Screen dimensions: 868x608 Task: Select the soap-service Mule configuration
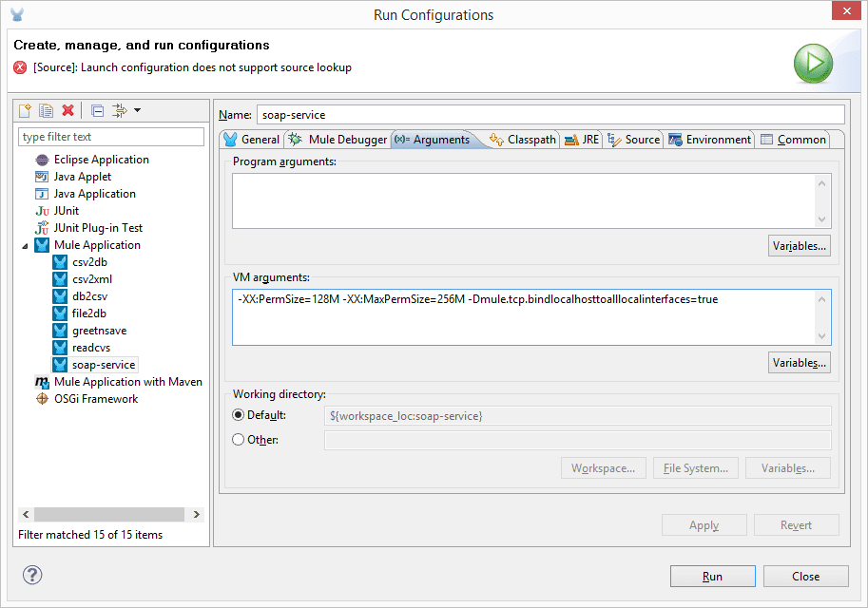tap(104, 365)
